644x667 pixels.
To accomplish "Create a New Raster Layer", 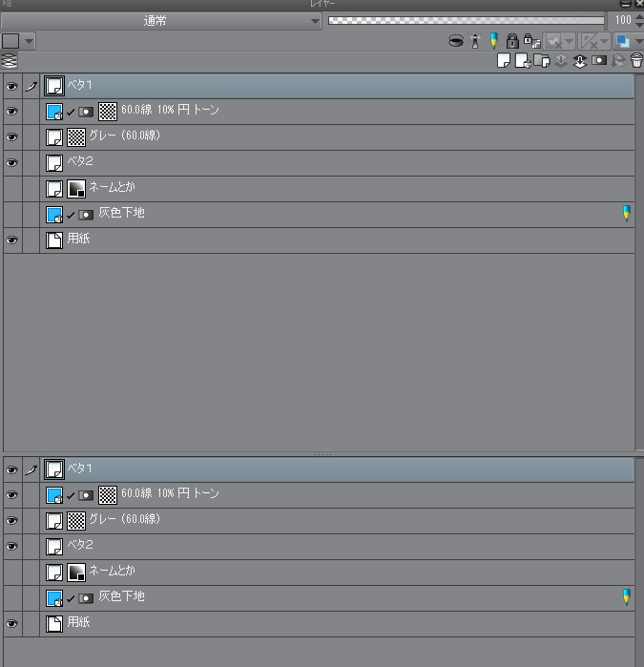I will (x=504, y=61).
